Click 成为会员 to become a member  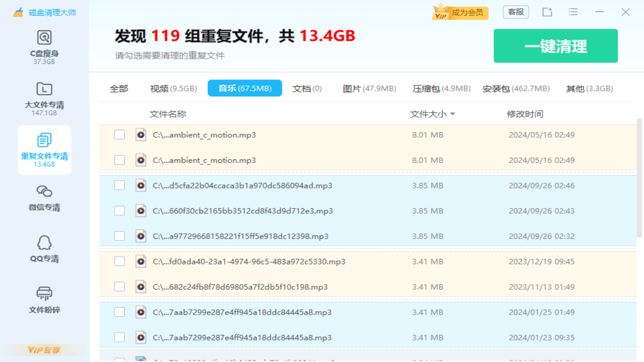point(460,12)
